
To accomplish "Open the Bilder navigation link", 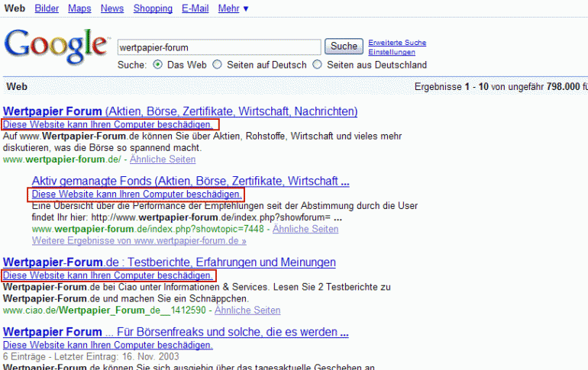I will (47, 8).
